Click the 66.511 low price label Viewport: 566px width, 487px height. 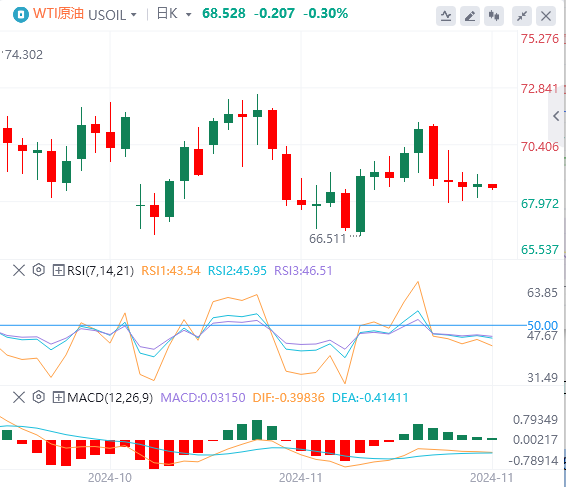point(327,239)
